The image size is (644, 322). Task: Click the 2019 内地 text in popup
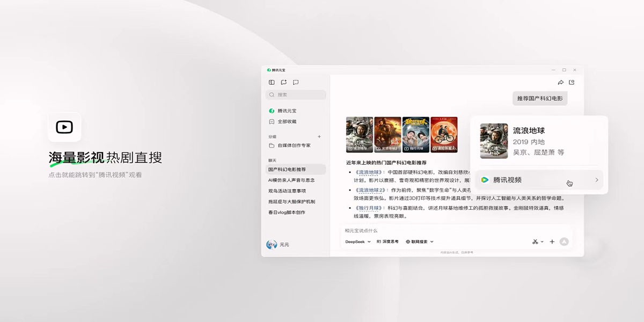pyautogui.click(x=529, y=142)
